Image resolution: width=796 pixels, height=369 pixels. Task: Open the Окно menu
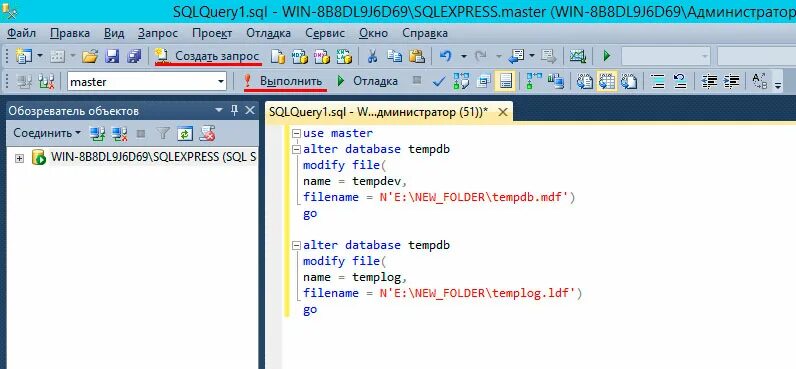[x=374, y=33]
